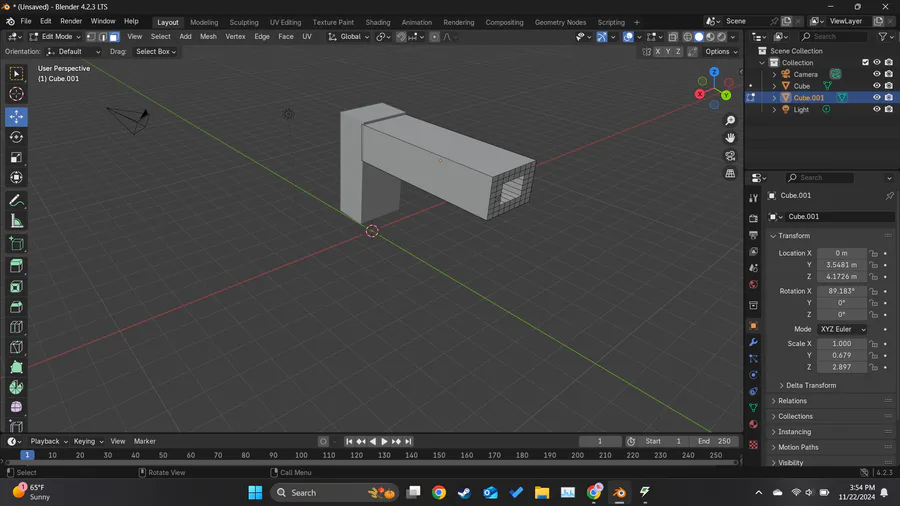900x506 pixels.
Task: Activate the Scale tool
Action: [x=16, y=157]
